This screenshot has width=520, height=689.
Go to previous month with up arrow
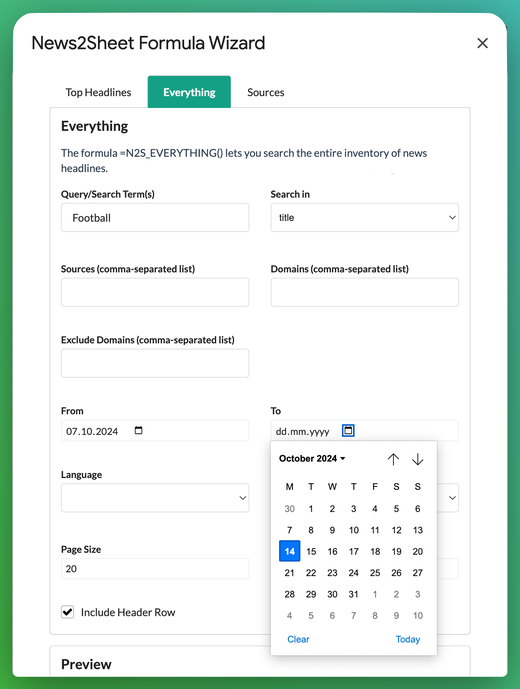[393, 459]
